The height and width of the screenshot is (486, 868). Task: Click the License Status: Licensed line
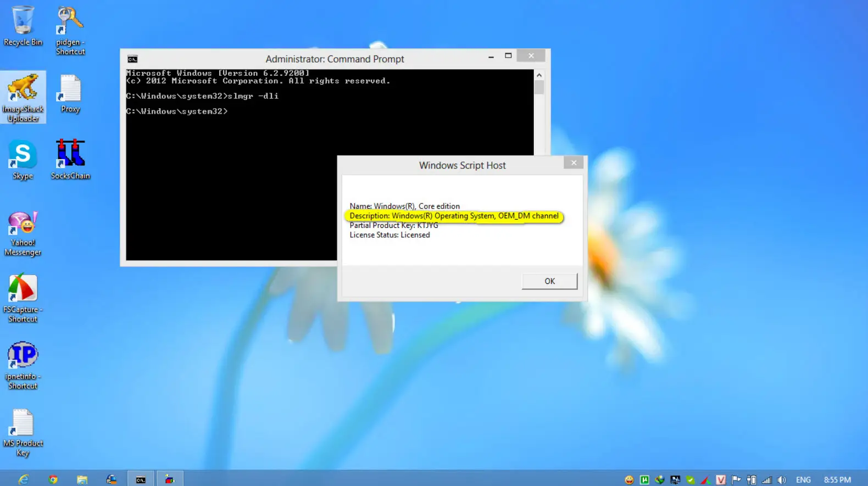pyautogui.click(x=390, y=235)
